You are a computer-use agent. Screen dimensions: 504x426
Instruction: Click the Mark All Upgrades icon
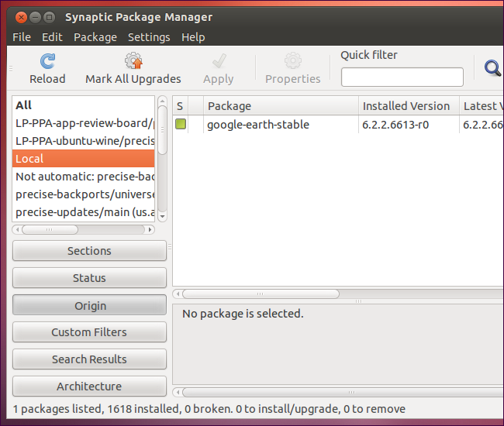click(133, 62)
